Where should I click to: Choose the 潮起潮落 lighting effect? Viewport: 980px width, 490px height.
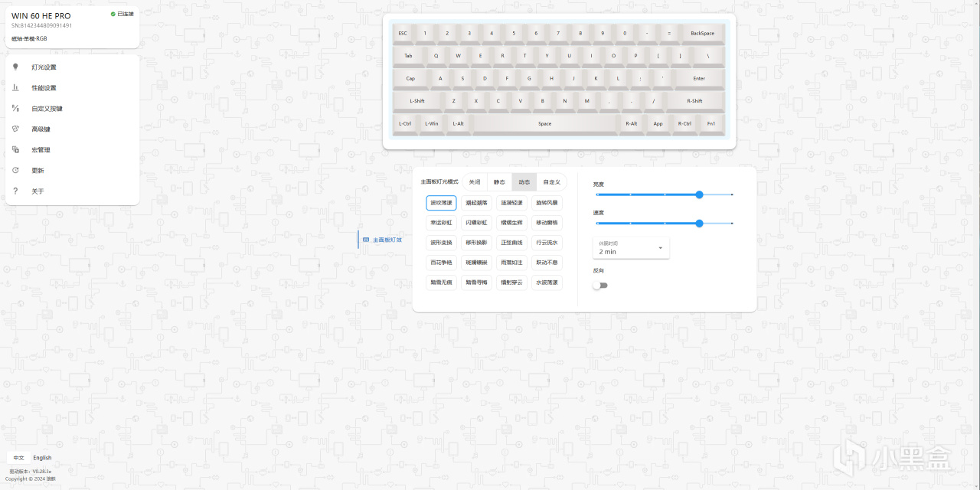[x=476, y=203]
